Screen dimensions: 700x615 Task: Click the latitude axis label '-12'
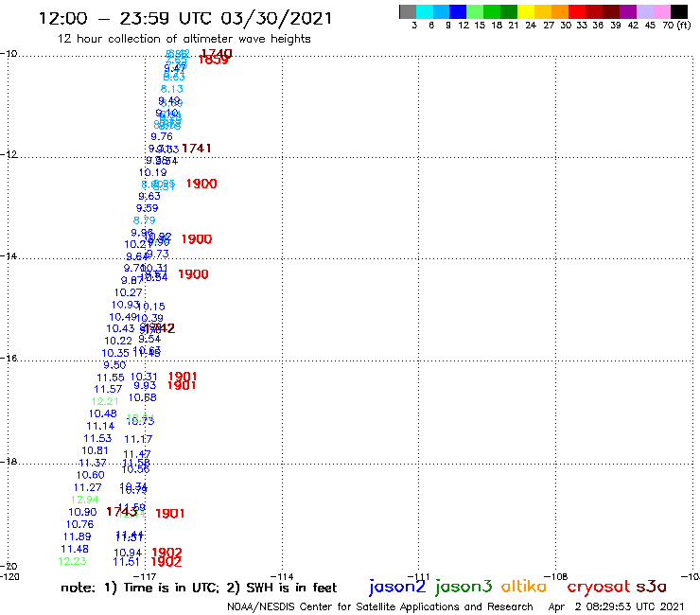9,154
